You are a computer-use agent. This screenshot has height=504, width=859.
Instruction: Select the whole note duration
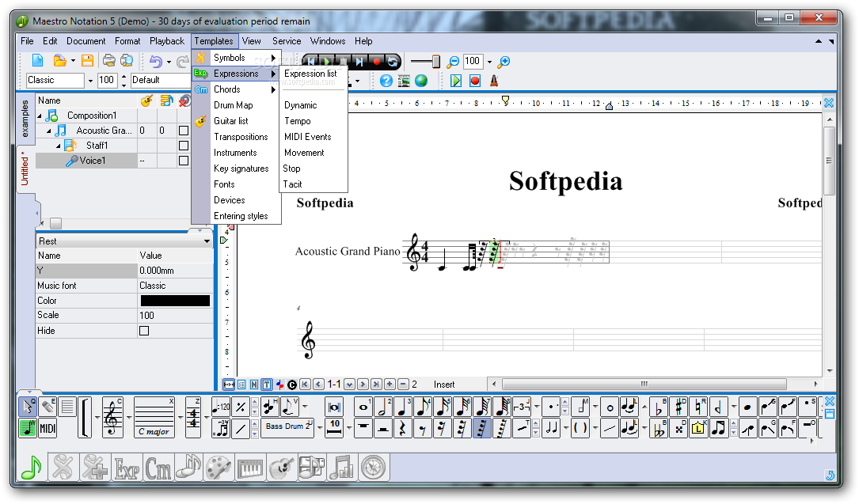[x=363, y=407]
